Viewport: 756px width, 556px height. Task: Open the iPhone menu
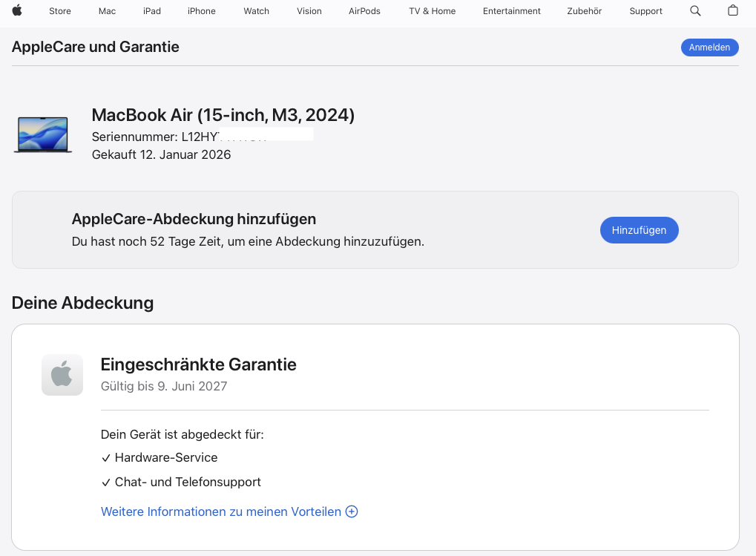click(x=202, y=10)
